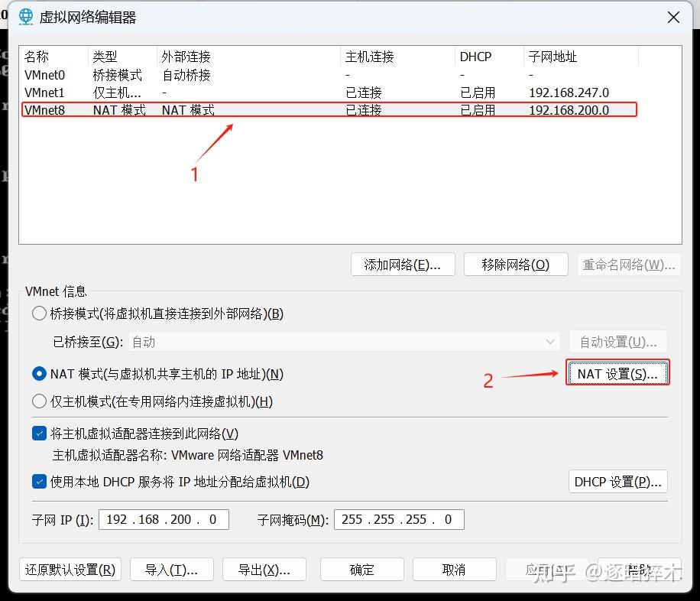Viewport: 700px width, 601px height.
Task: Click the network globe icon in title bar
Action: point(26,17)
